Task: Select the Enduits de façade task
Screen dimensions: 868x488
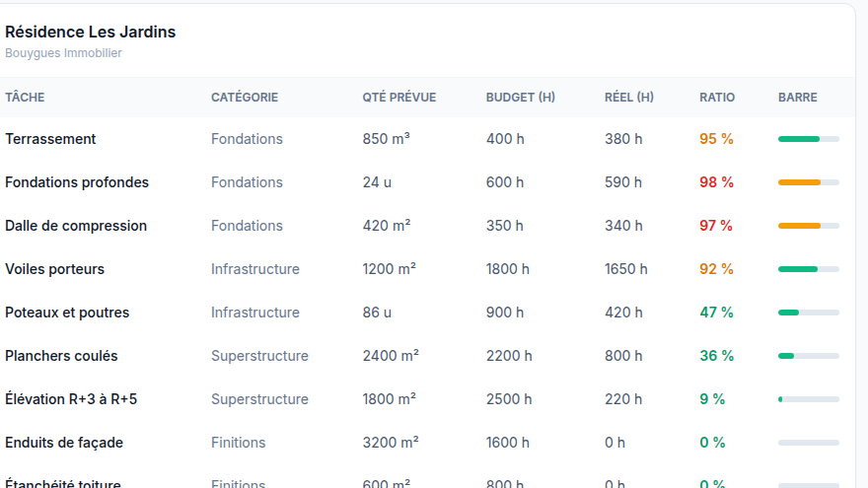Action: pos(64,443)
